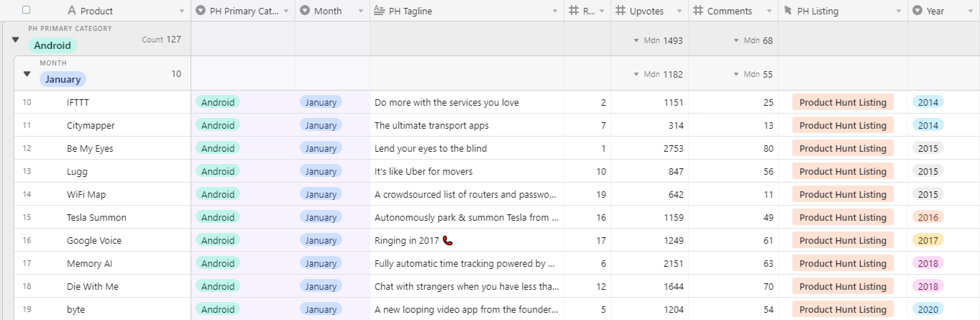Screen dimensions: 980x320
Task: Open the Rank column dropdown arrow
Action: (x=602, y=11)
